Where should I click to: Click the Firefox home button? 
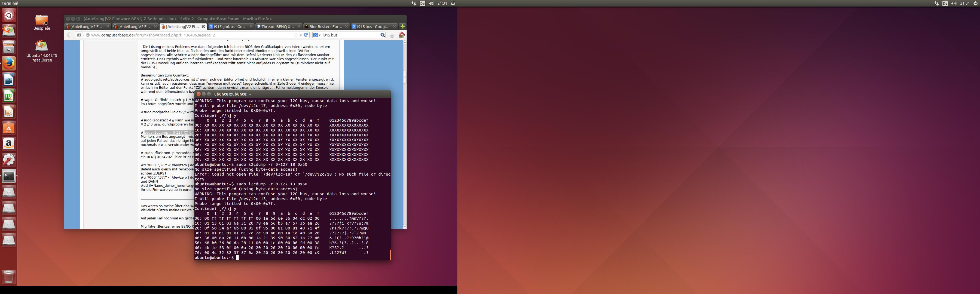401,35
